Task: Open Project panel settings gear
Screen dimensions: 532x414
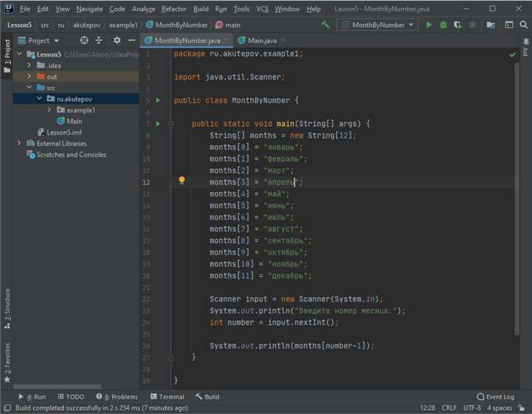Action: pos(117,40)
